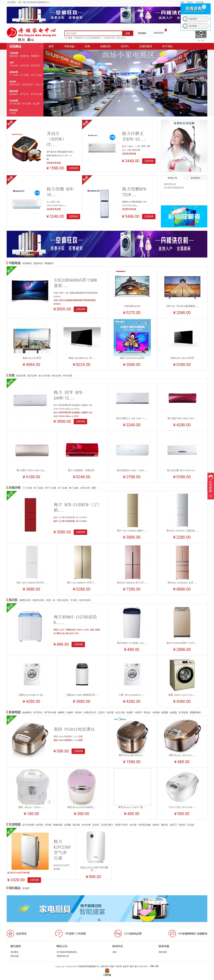Screen dimensions: 214x980
Task: Click the 100元起免运费 shipping icon
Action: tap(118, 933)
